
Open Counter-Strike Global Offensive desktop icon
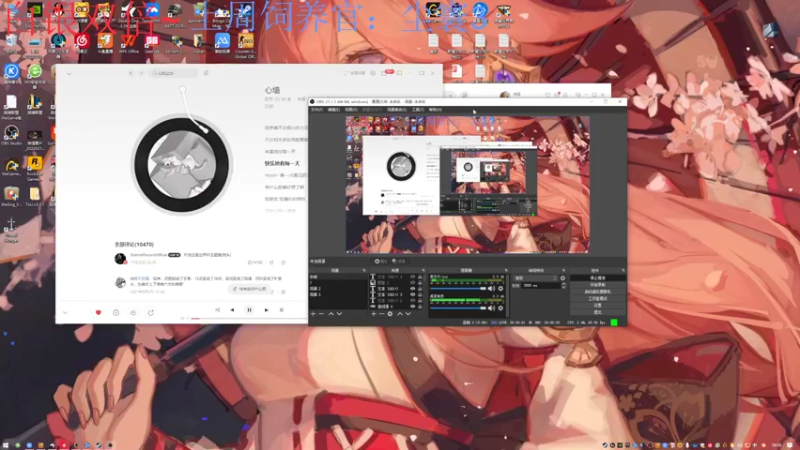click(245, 46)
